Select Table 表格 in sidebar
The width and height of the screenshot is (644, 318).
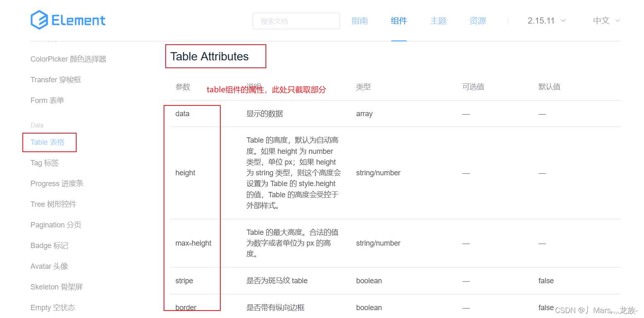pos(48,142)
